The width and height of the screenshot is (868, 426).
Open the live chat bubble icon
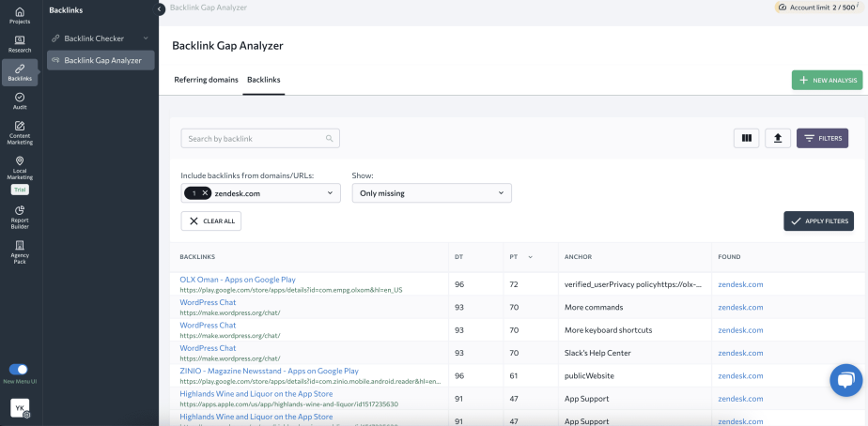click(846, 380)
